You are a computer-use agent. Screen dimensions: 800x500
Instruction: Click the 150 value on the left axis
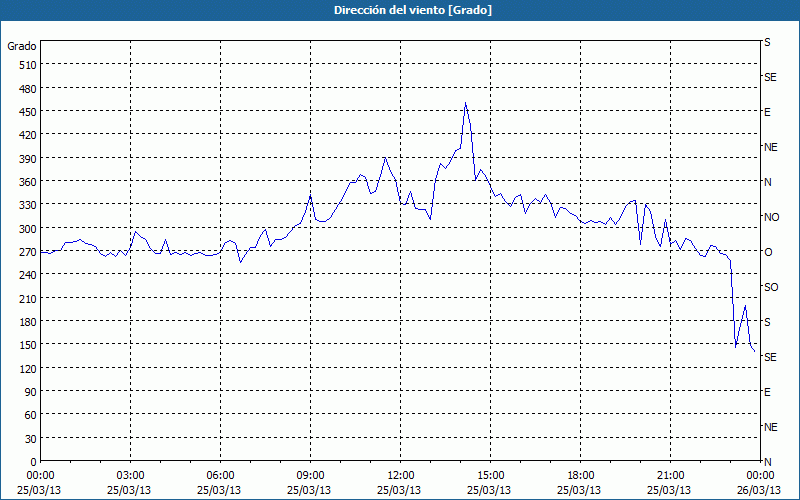click(28, 345)
